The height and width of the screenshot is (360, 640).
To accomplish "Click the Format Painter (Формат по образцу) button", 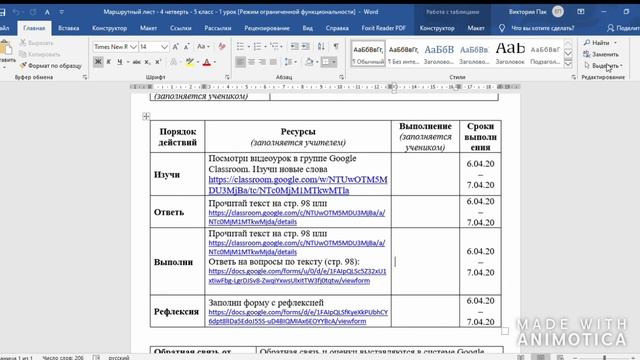I will 51,65.
